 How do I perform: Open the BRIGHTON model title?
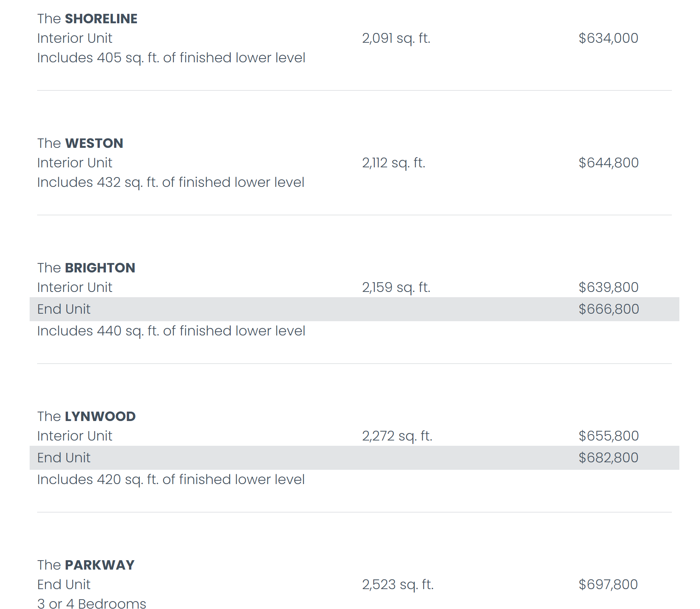pyautogui.click(x=86, y=268)
